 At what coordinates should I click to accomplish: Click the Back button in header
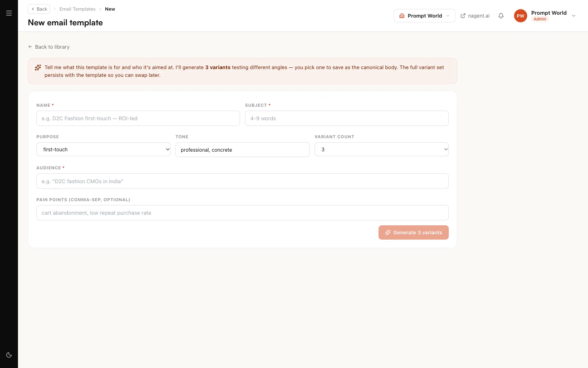39,9
